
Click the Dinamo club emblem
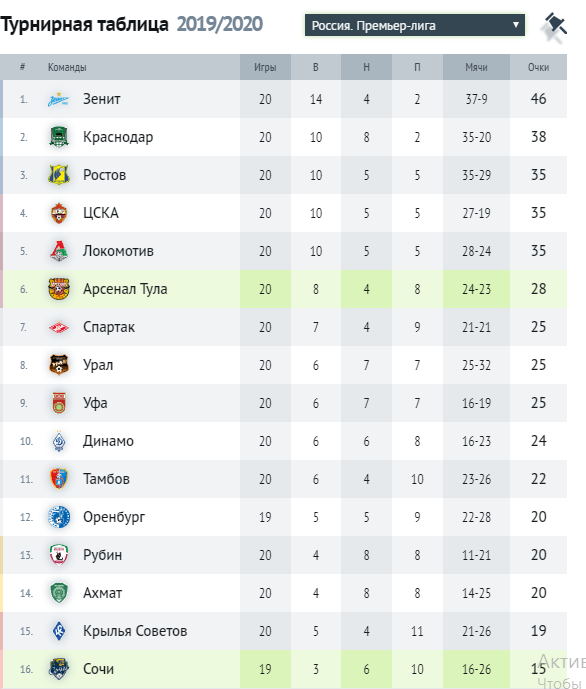pyautogui.click(x=58, y=441)
